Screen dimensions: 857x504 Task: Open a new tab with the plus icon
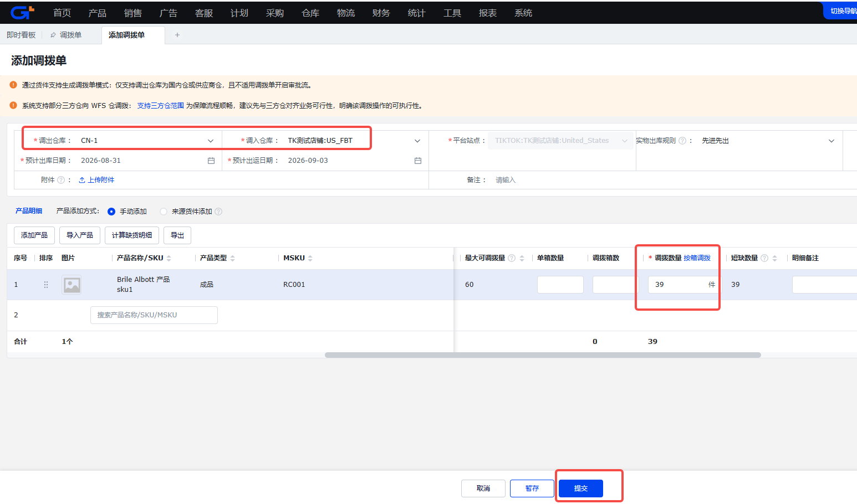177,35
